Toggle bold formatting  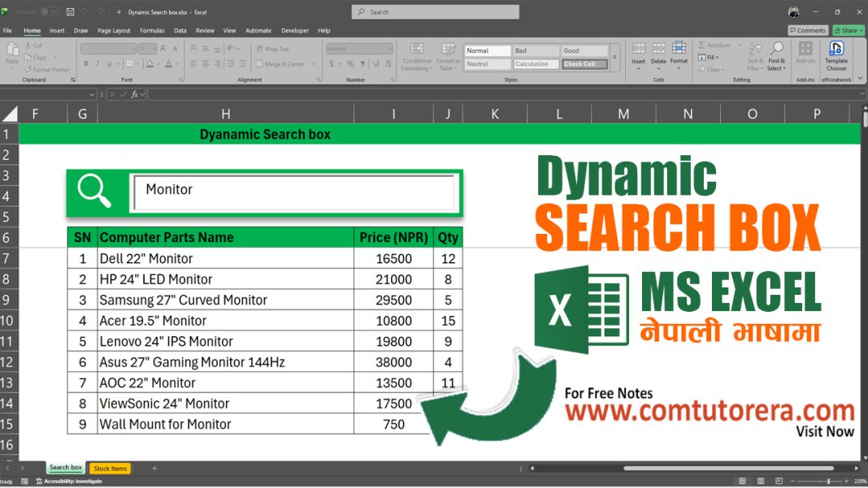click(x=86, y=63)
